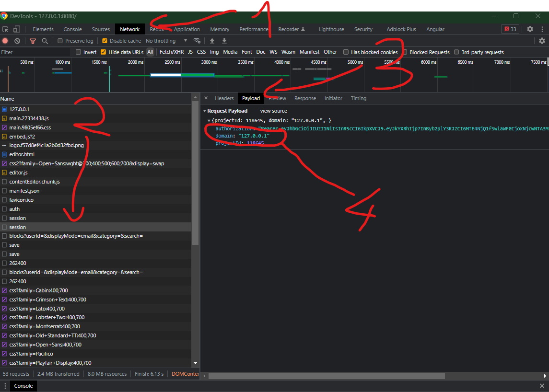Open the network search panel

pos(45,40)
